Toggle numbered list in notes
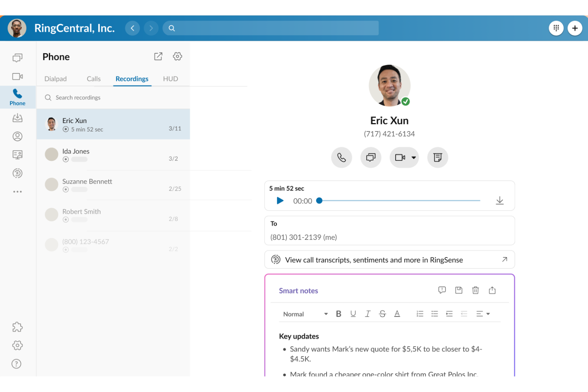The width and height of the screenshot is (588, 392). coord(420,314)
